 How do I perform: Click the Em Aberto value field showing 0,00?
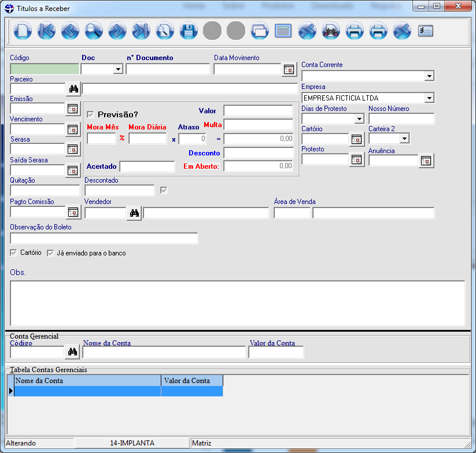pyautogui.click(x=259, y=166)
